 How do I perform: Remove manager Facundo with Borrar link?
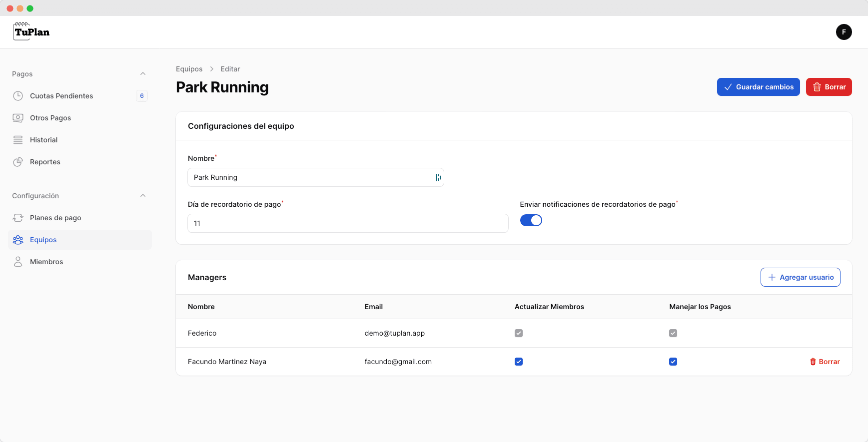[x=825, y=362]
